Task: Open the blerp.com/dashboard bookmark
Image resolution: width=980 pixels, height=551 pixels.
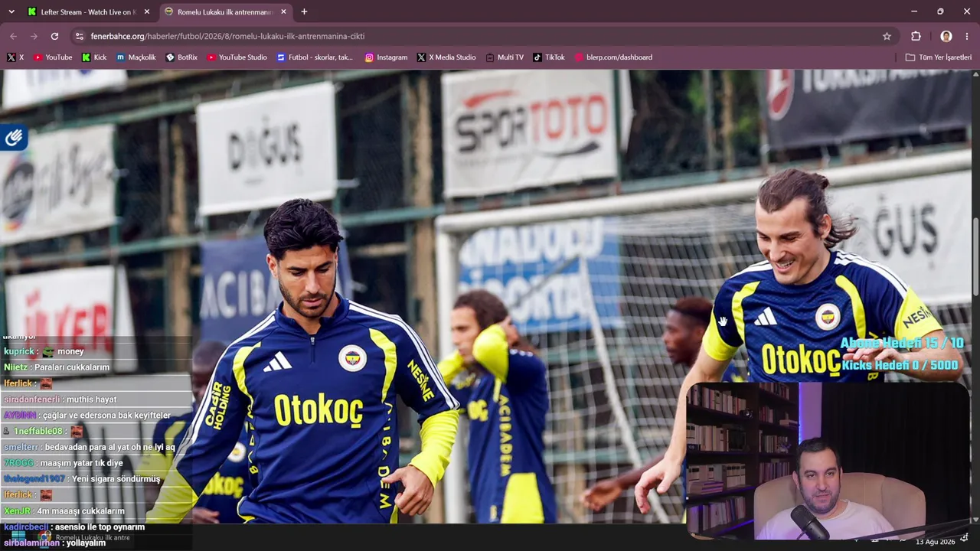Action: [x=613, y=57]
